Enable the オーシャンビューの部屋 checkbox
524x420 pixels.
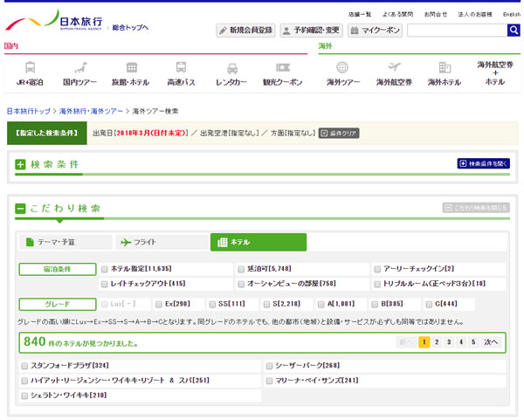pos(242,284)
